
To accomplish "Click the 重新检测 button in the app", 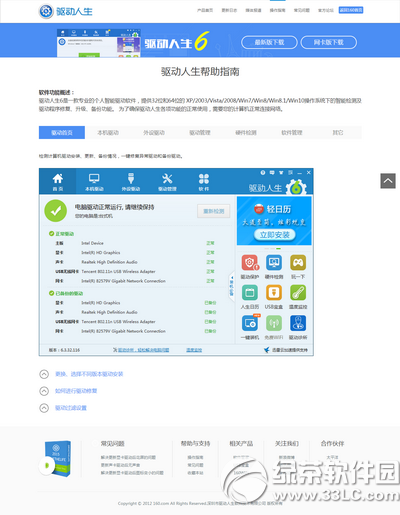I will pos(214,211).
